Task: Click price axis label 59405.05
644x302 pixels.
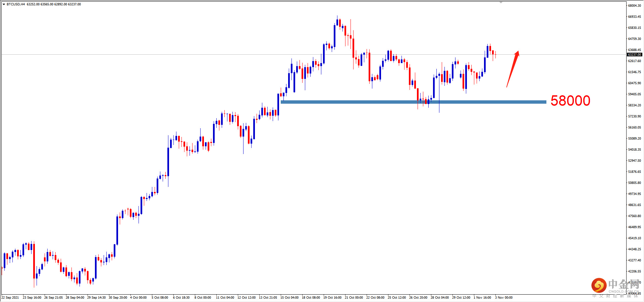Action: click(635, 94)
